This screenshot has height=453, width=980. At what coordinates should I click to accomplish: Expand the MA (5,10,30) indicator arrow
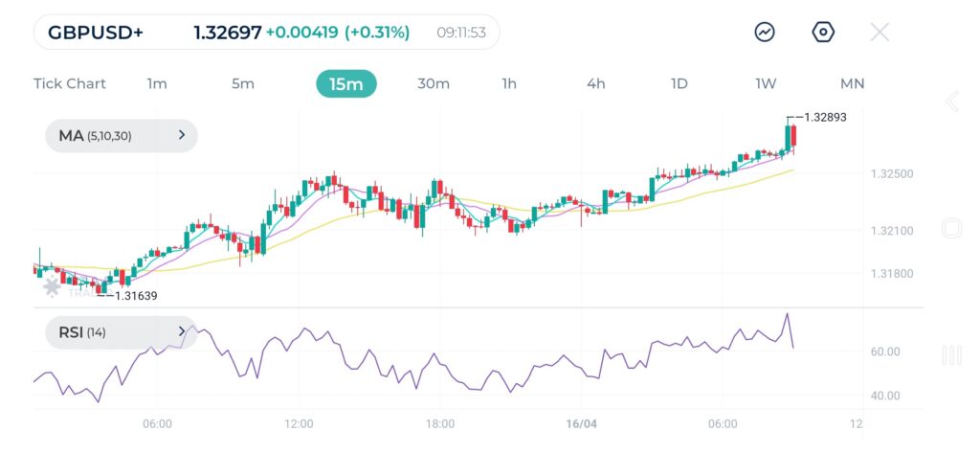182,136
